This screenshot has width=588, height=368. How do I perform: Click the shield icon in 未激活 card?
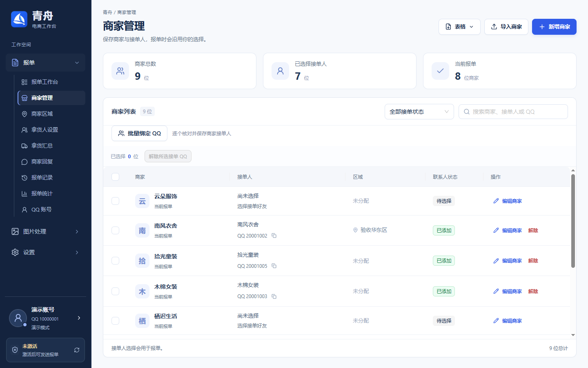click(15, 350)
